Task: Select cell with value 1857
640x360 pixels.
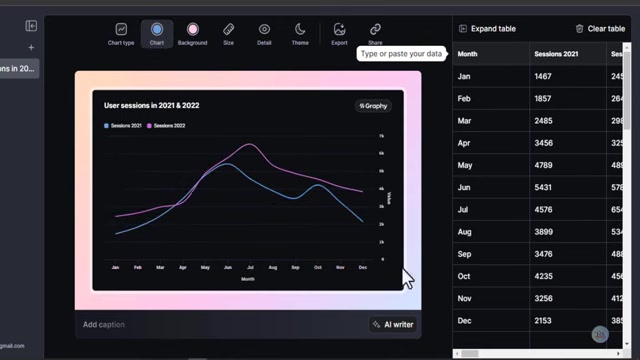Action: [568, 98]
